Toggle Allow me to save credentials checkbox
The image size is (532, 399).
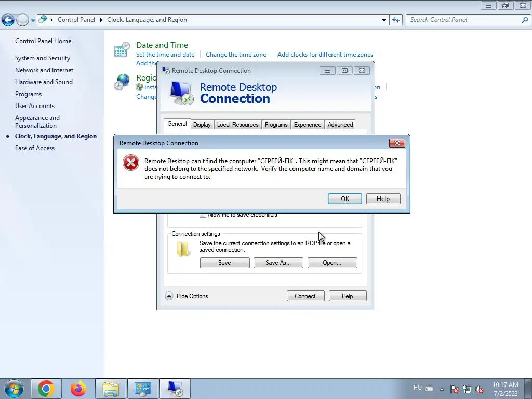[203, 215]
